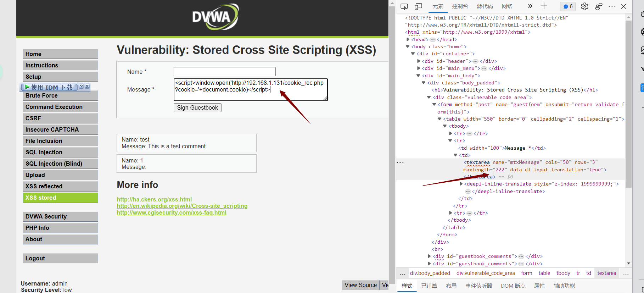Click the DevTools elements panel vertical scrollbar

628,104
